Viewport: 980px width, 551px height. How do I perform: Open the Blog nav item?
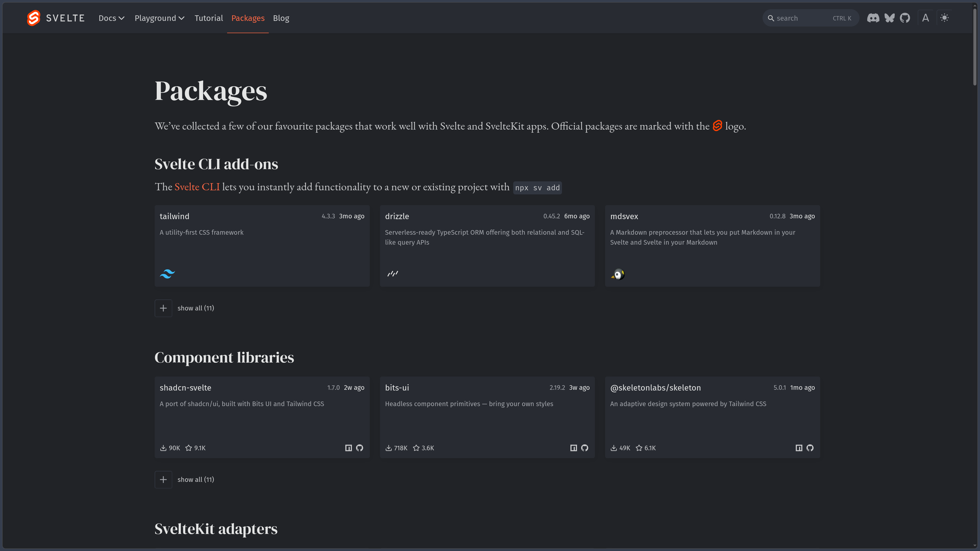coord(281,18)
